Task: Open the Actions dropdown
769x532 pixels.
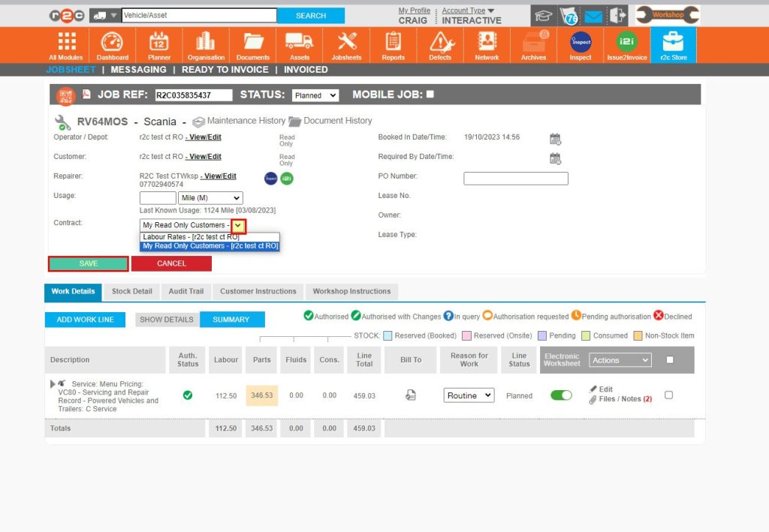Action: 620,360
